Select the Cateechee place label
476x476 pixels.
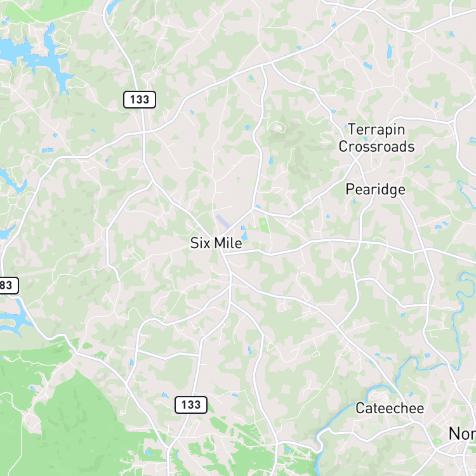(x=390, y=408)
